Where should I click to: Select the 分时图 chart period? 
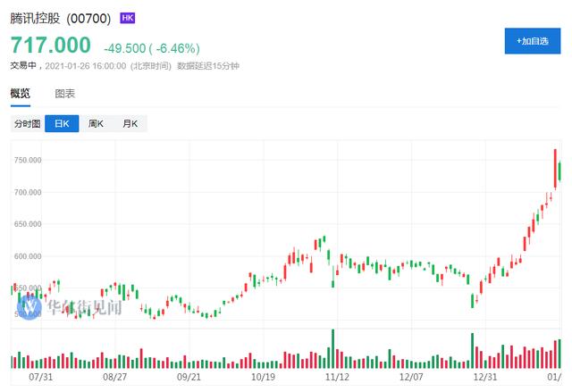coord(27,124)
